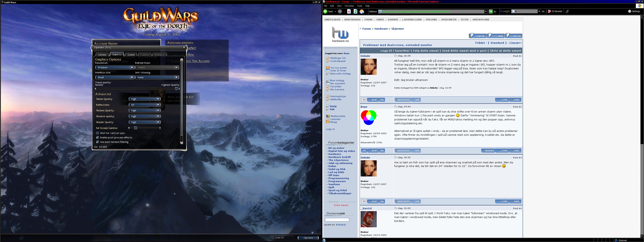This screenshot has width=644, height=242.
Task: Switch to the General options tab
Action: coord(102,55)
